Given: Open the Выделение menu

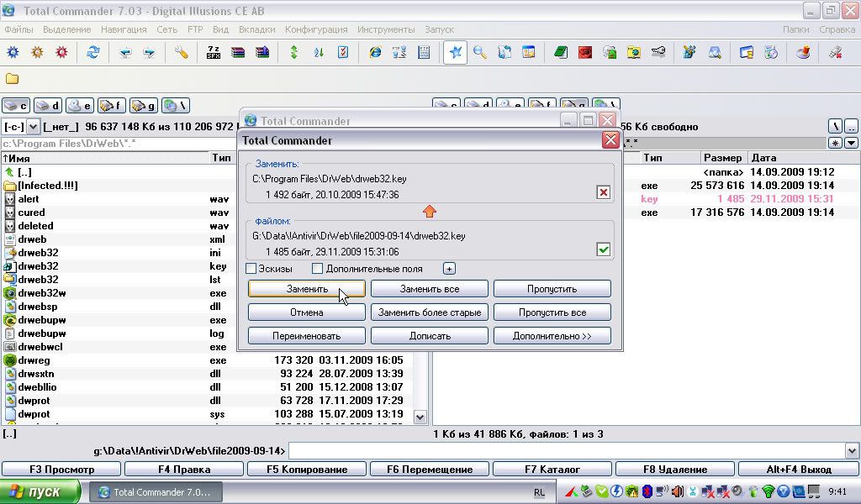Looking at the screenshot, I should tap(67, 29).
